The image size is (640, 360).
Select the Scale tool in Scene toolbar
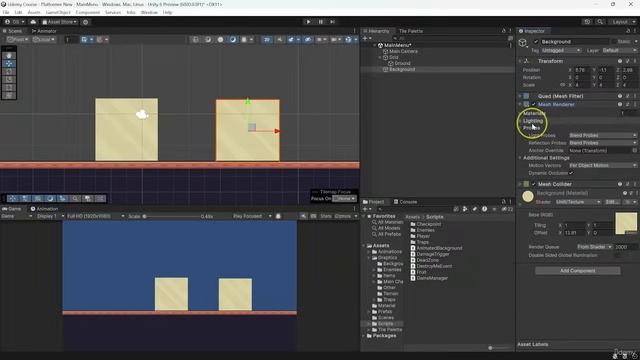pos(9,79)
